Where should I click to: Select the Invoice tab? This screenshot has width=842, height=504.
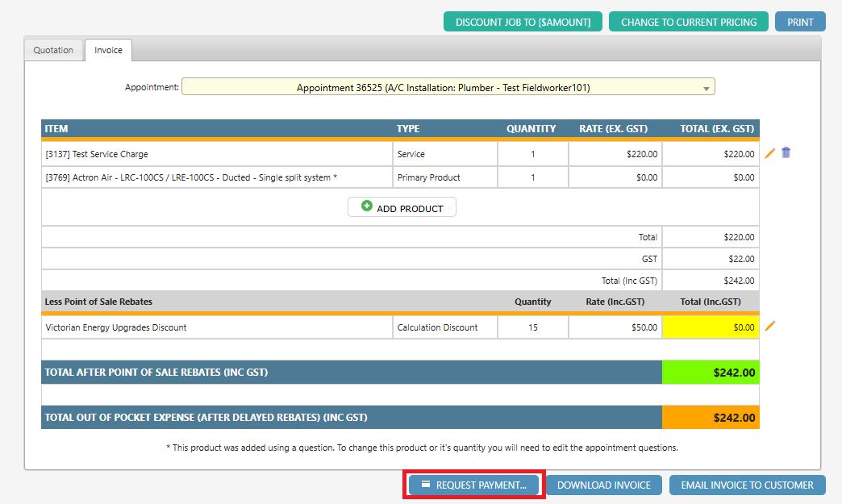click(108, 49)
